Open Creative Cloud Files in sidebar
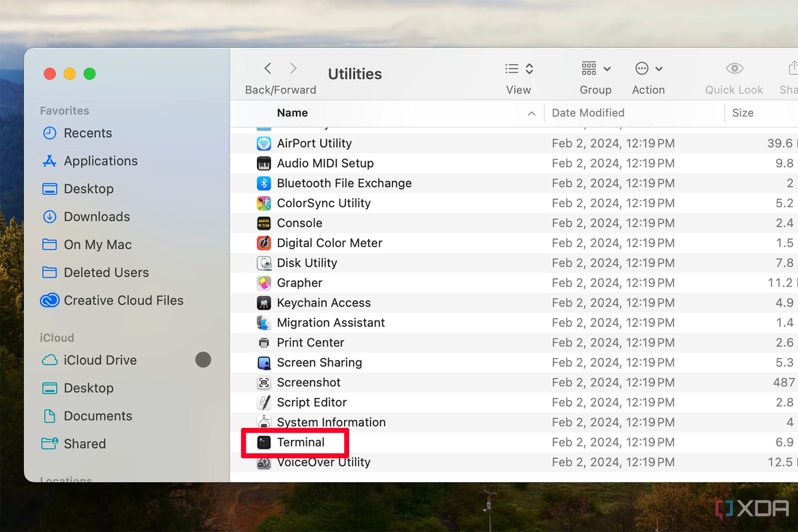 tap(112, 300)
